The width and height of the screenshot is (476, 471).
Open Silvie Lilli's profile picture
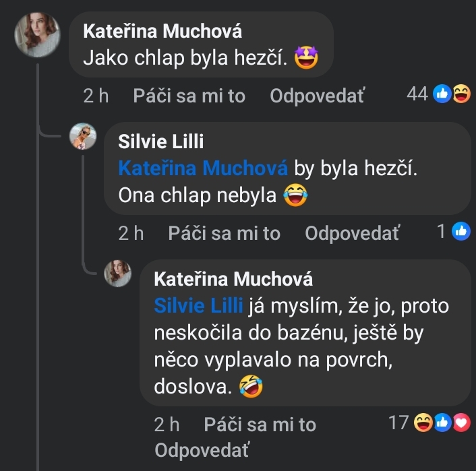tap(84, 137)
